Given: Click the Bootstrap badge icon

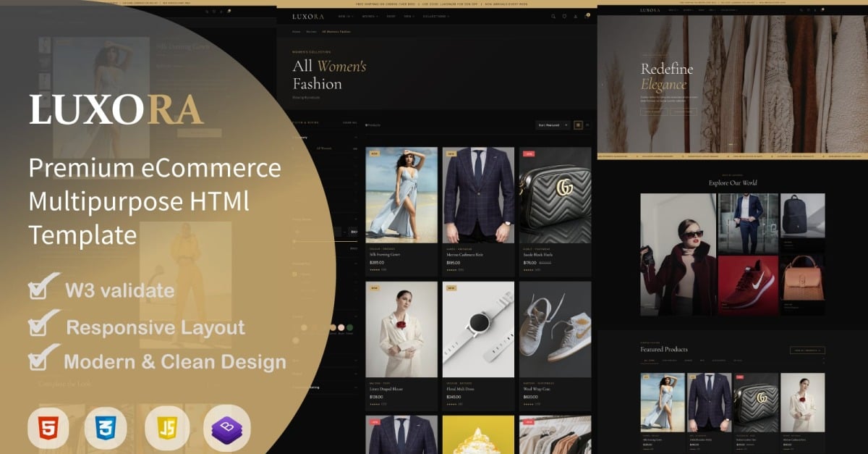Looking at the screenshot, I should click(x=227, y=429).
